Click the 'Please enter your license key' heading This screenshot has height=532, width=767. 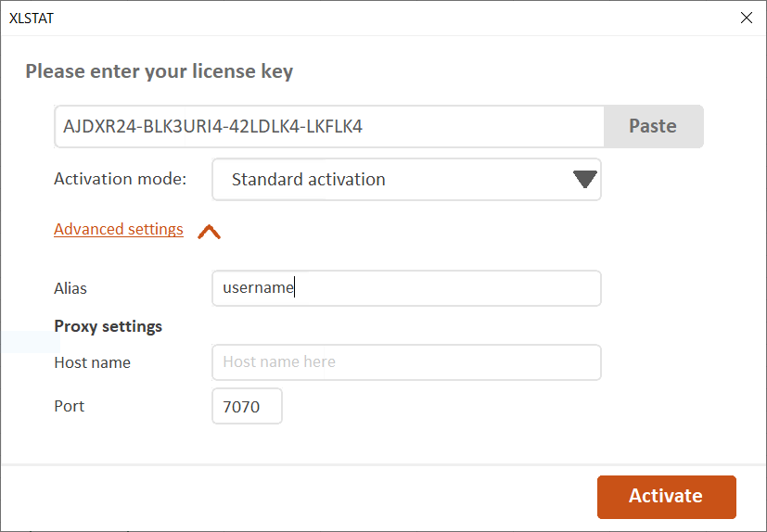pos(159,71)
